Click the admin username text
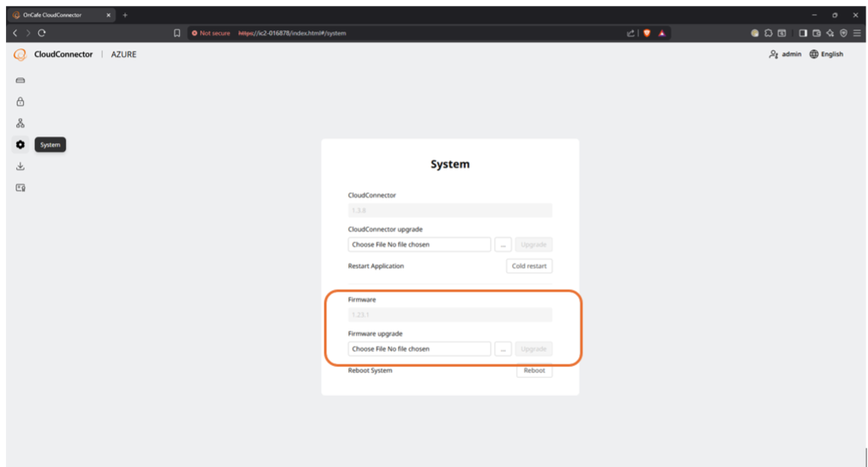Screen dimensions: 868x467 791,54
